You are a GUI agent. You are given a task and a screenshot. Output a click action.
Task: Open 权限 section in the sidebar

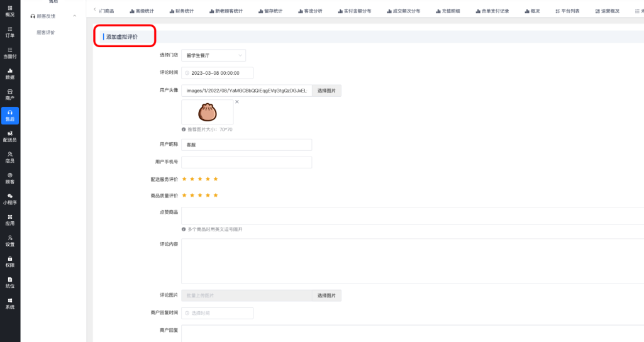click(x=10, y=261)
